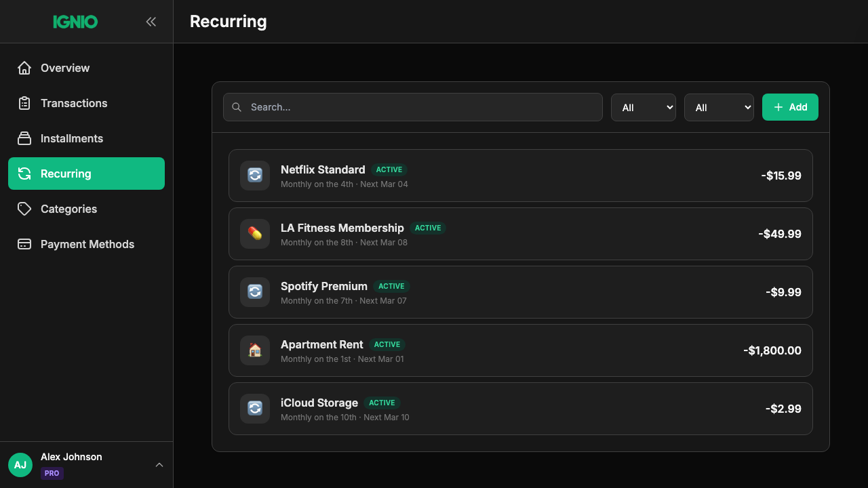Click the AJ user avatar

coord(20,465)
